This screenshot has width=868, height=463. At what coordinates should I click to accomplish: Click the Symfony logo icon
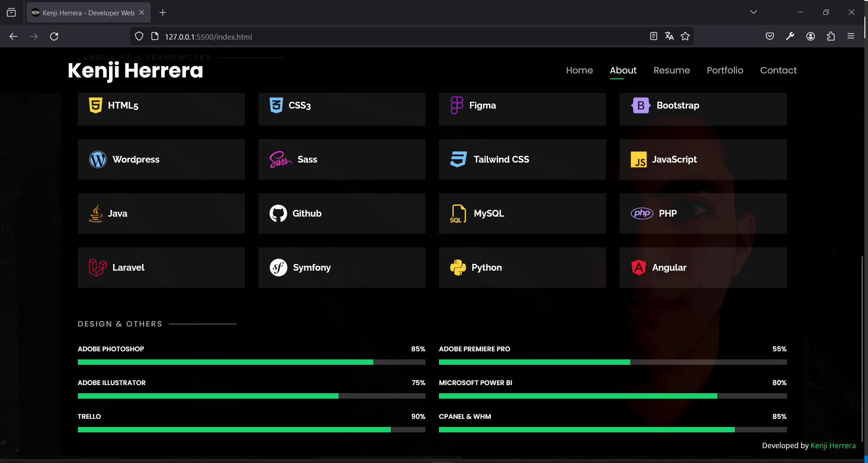[279, 268]
